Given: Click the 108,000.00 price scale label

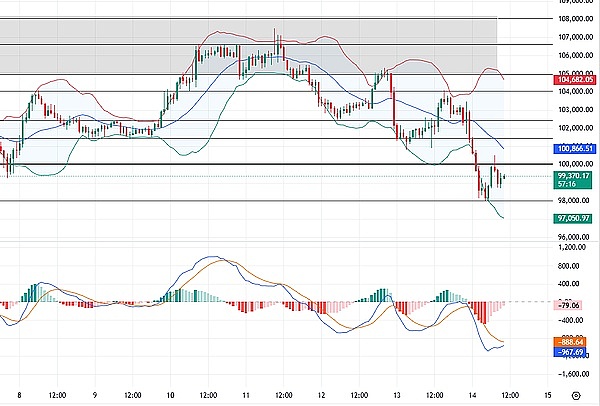Looking at the screenshot, I should (574, 19).
